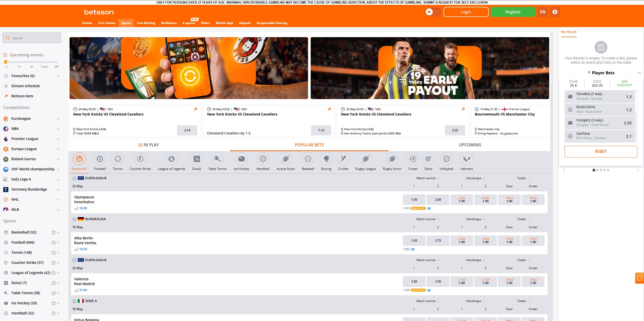This screenshot has height=321, width=644.
Task: Open Olympiacos Fenerbahce match statistics icon
Action: (x=76, y=208)
